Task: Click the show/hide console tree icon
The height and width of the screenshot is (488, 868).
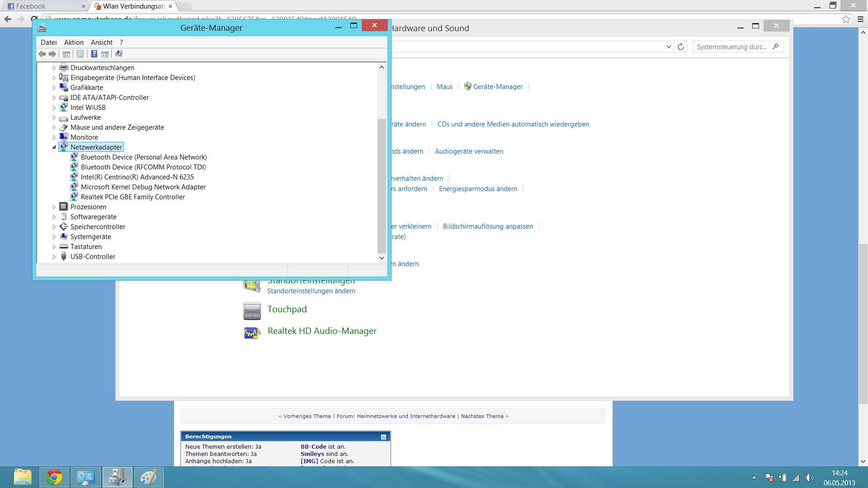Action: point(66,54)
